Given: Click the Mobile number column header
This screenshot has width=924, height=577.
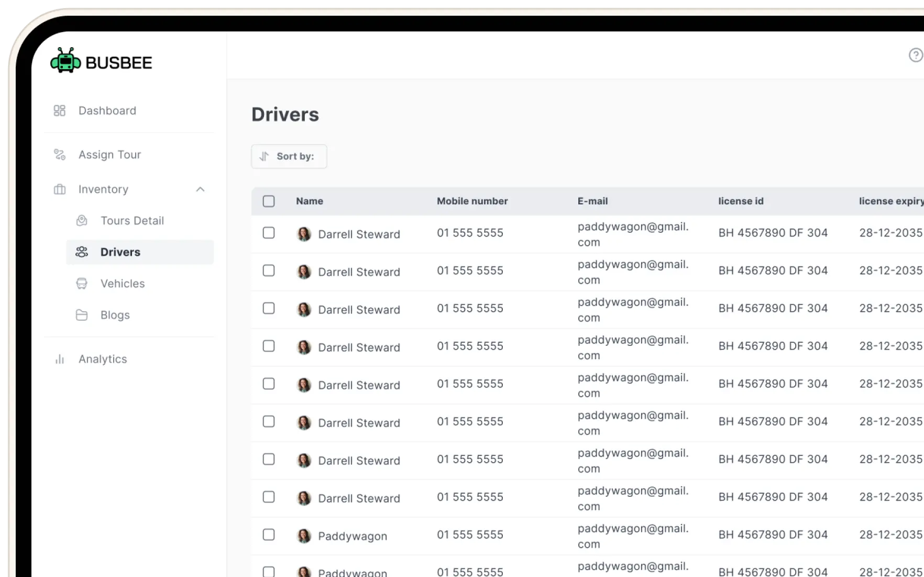Looking at the screenshot, I should [472, 201].
